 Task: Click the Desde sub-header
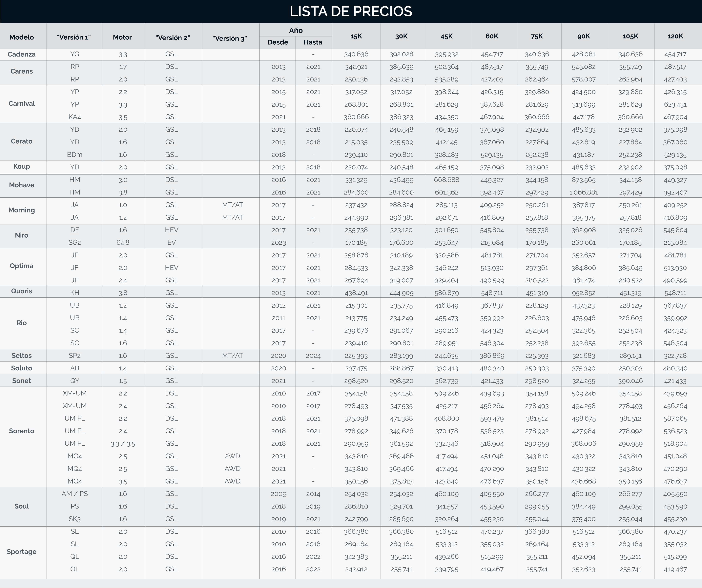[x=278, y=42]
